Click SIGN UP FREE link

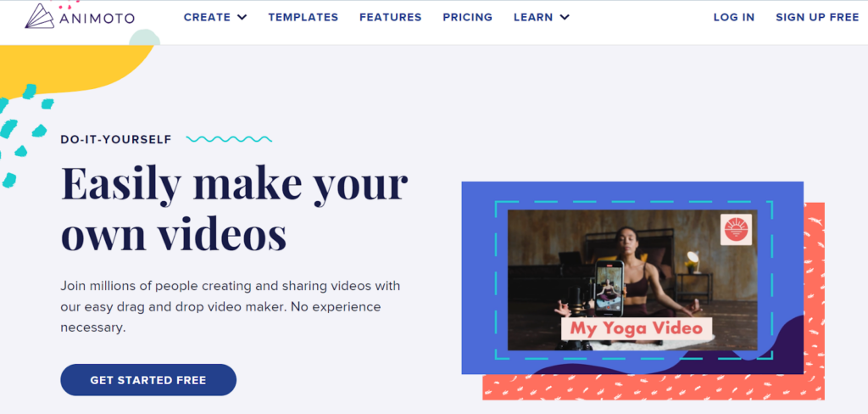coord(817,17)
